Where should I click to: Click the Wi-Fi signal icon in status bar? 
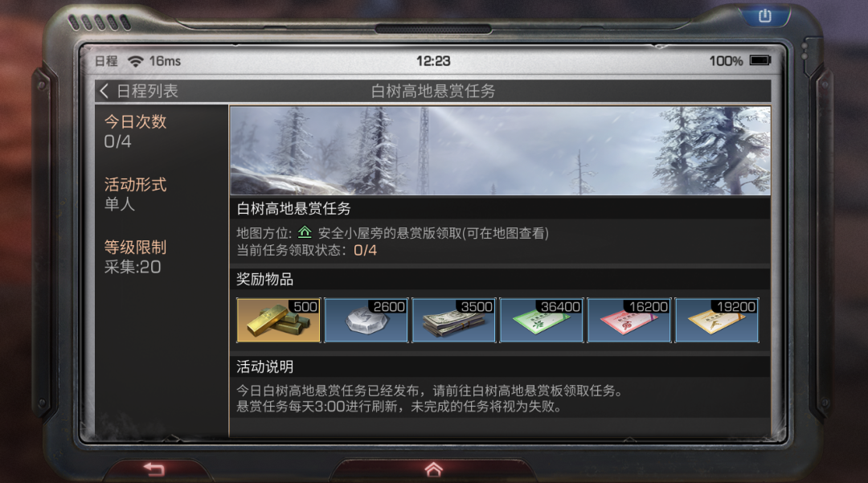[135, 61]
